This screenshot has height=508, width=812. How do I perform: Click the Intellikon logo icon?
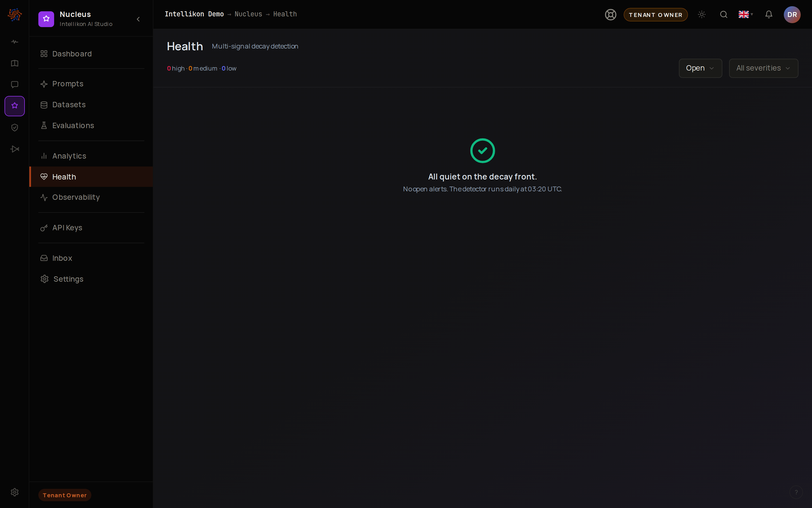(15, 15)
